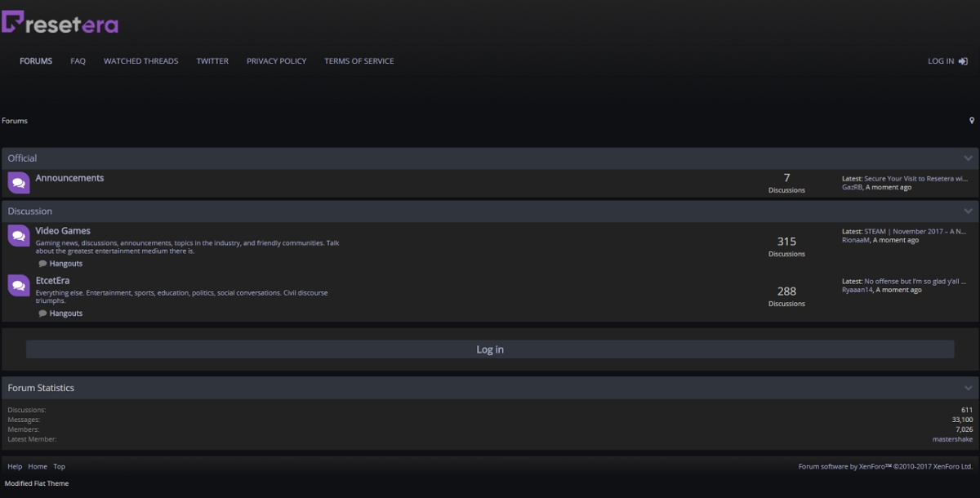
Task: Click the Announcements forum speech bubble icon
Action: (18, 182)
